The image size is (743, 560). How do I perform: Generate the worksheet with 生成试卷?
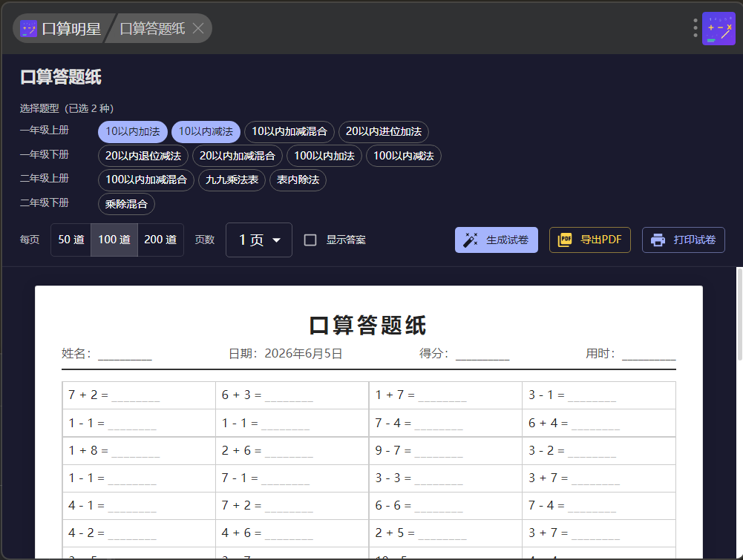coord(496,240)
